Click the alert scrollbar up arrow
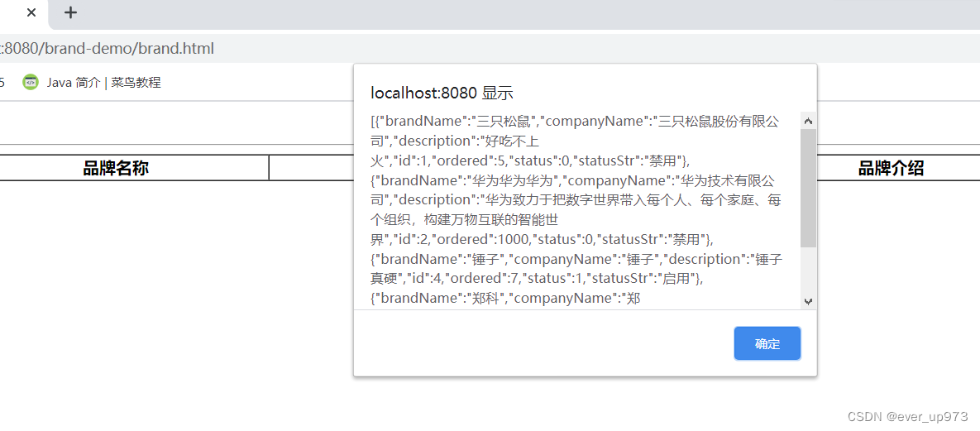 pyautogui.click(x=808, y=121)
